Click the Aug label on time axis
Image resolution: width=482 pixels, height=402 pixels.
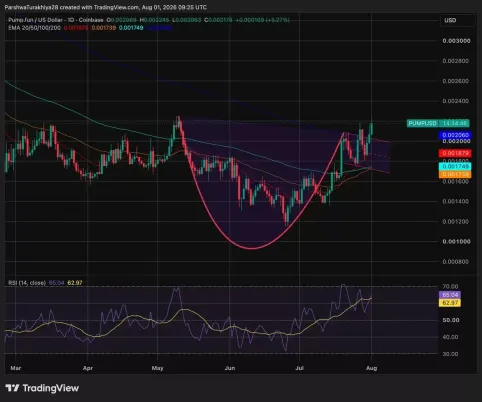(x=372, y=368)
